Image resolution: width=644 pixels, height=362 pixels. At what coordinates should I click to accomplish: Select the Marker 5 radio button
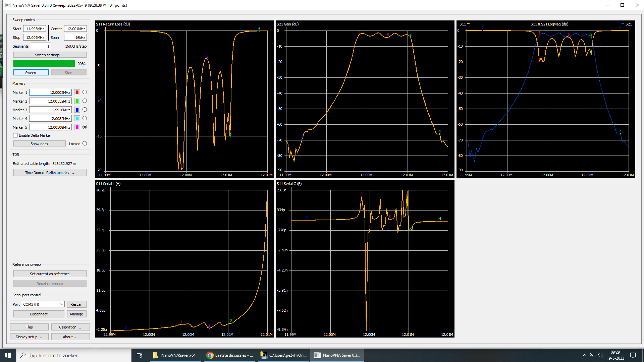[x=85, y=127]
